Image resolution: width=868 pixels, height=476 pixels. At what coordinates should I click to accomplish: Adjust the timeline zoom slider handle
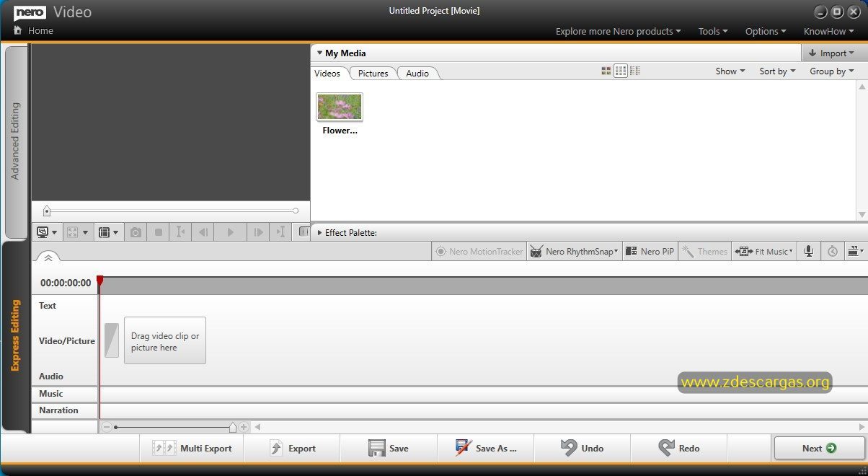click(x=232, y=427)
